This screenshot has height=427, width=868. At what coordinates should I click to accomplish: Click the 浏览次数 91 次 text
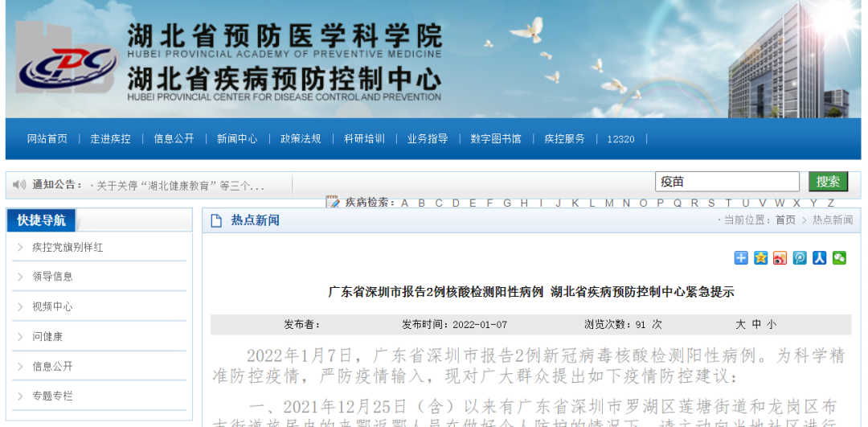624,325
